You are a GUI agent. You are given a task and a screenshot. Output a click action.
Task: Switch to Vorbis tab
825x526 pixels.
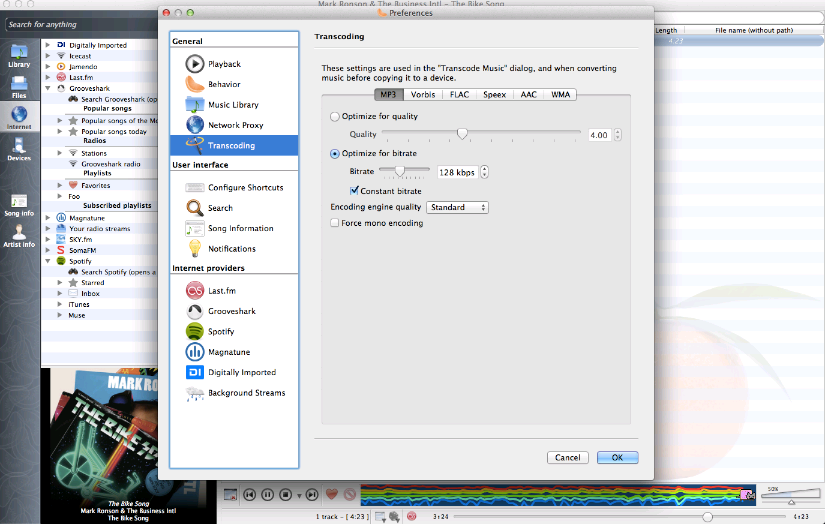(423, 95)
